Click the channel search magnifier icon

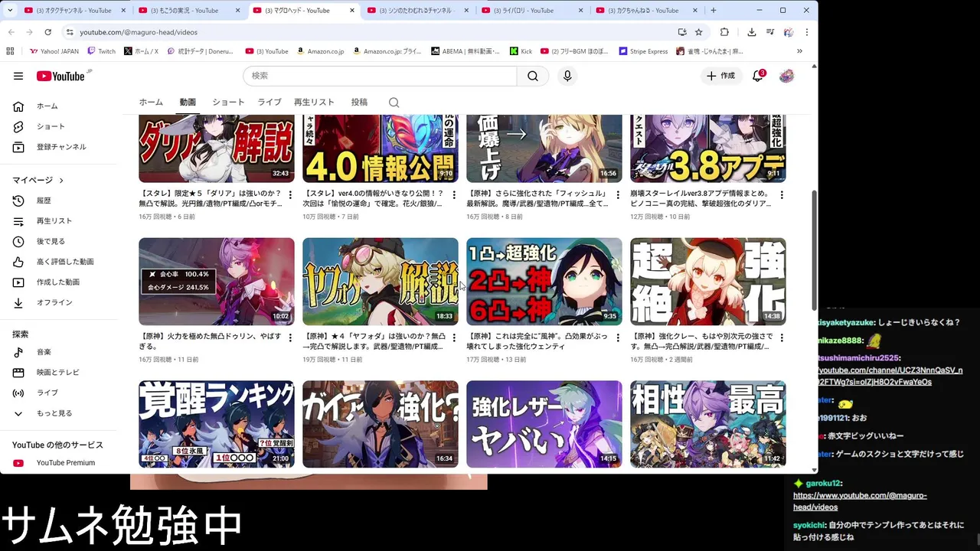[394, 103]
